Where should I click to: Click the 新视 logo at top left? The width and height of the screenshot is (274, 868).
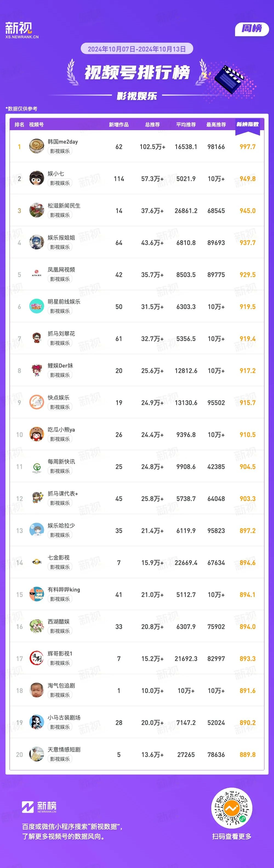[x=22, y=30]
